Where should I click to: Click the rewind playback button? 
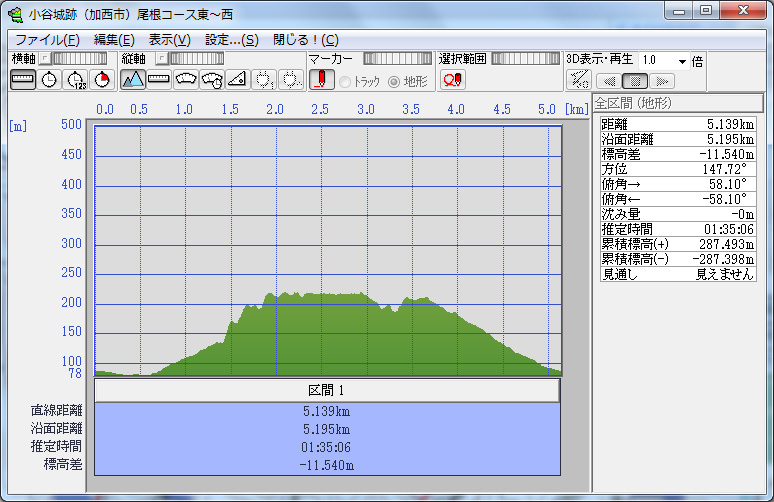(x=609, y=81)
